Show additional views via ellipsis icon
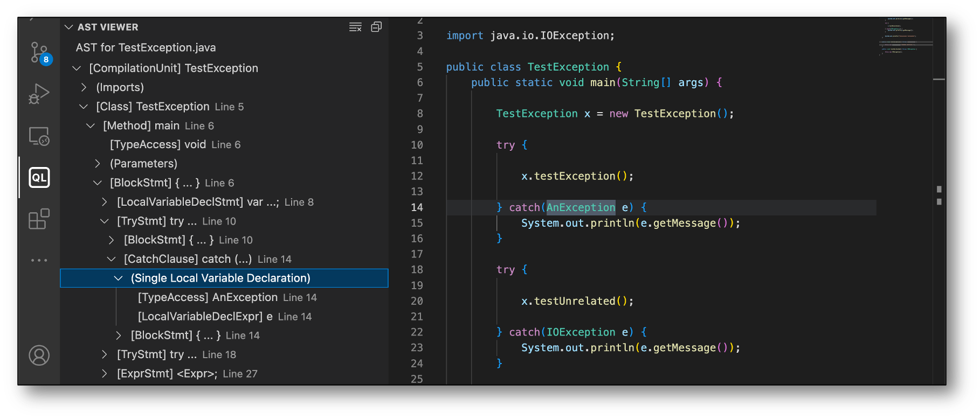980x419 pixels. pyautogui.click(x=39, y=260)
